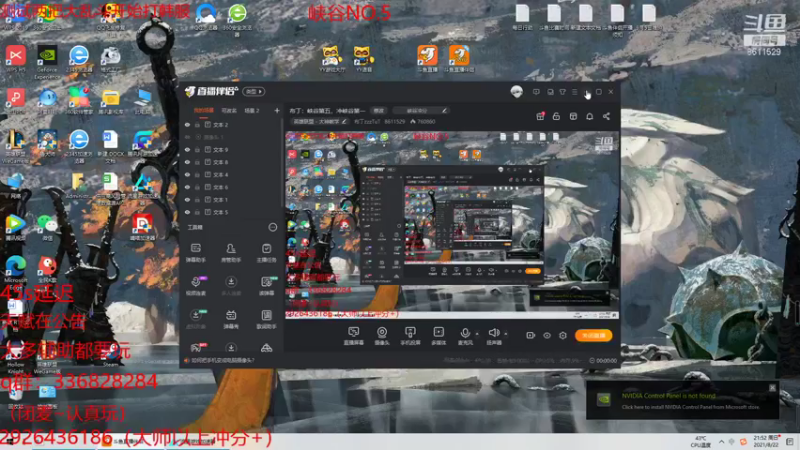Add a 手机投屏 phone cast source

pyautogui.click(x=410, y=336)
